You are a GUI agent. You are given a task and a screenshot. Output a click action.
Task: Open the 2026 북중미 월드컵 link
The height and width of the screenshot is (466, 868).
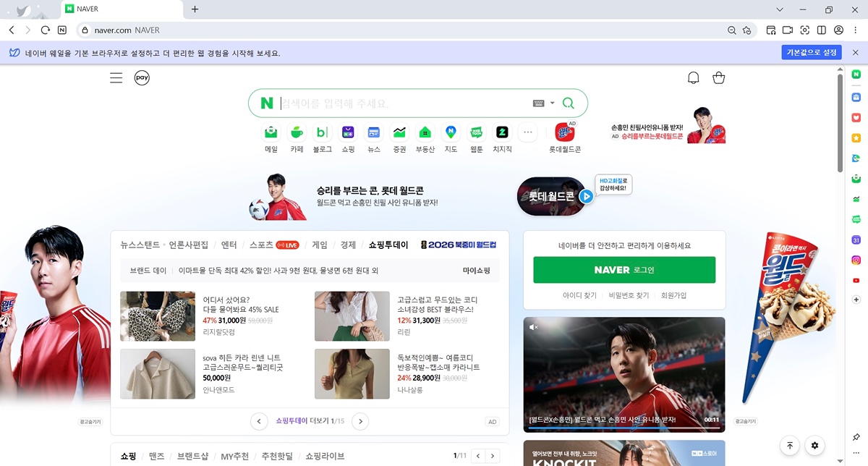click(x=459, y=245)
